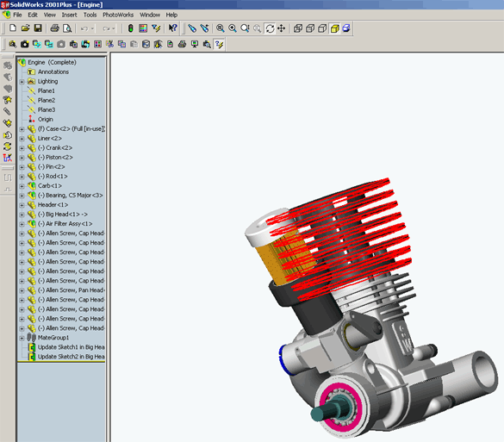Open the Insert menu

click(x=69, y=15)
